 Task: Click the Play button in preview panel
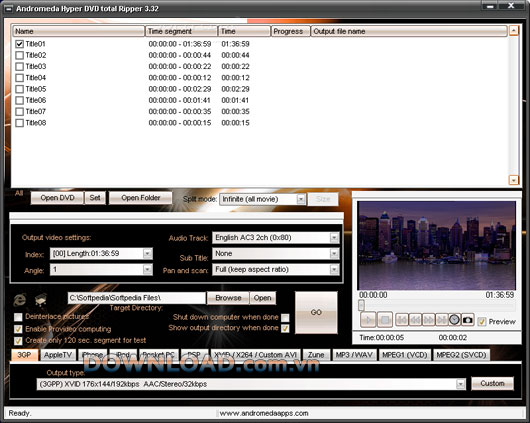coord(368,320)
